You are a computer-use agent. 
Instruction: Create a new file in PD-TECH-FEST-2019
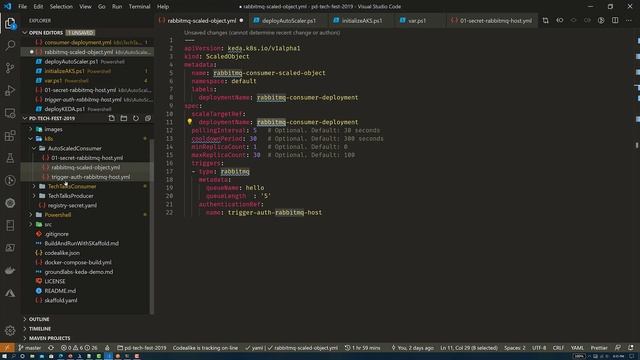pyautogui.click(x=111, y=118)
